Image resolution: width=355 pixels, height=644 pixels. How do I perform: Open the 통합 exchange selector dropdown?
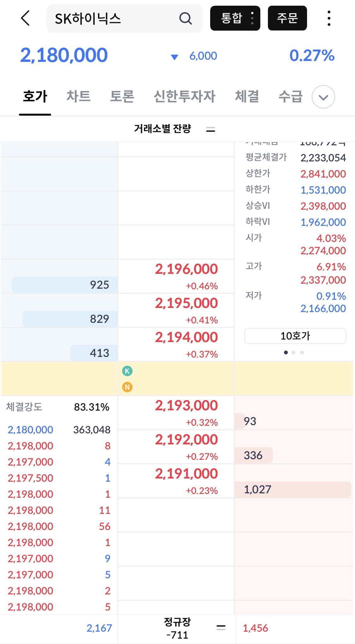[235, 18]
